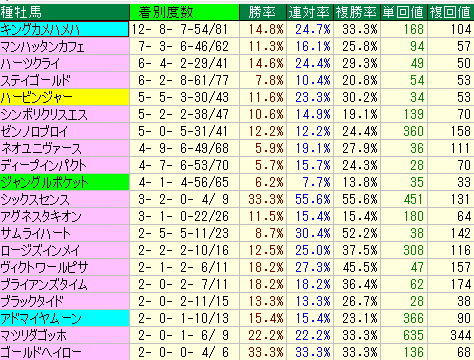Click the record 2- 5- 5-11/23

[x=183, y=233]
